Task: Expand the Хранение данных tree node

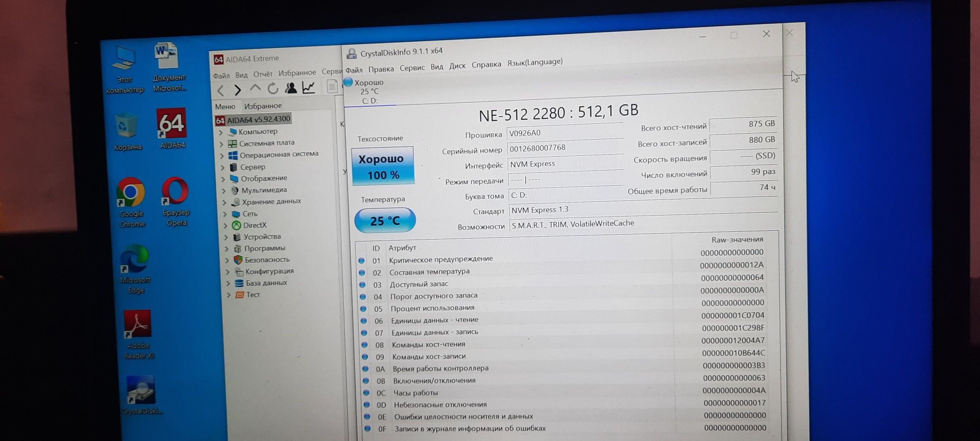Action: coord(224,202)
